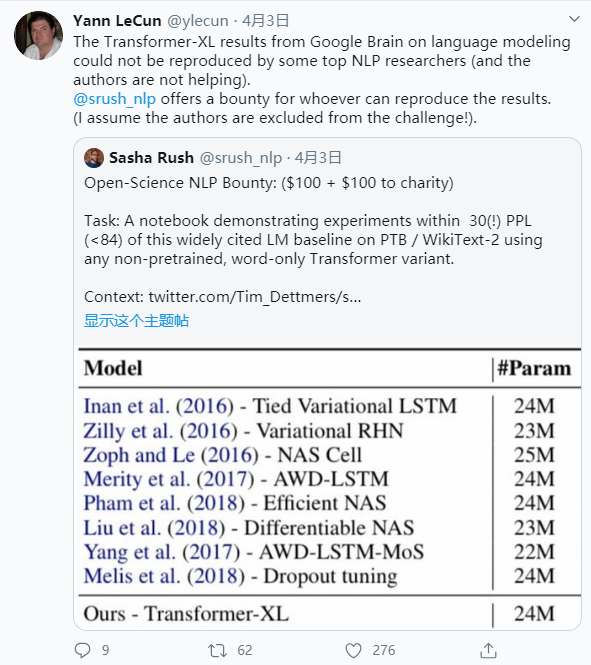Open the @srush_nlp mention link
The height and width of the screenshot is (665, 591).
coord(114,99)
